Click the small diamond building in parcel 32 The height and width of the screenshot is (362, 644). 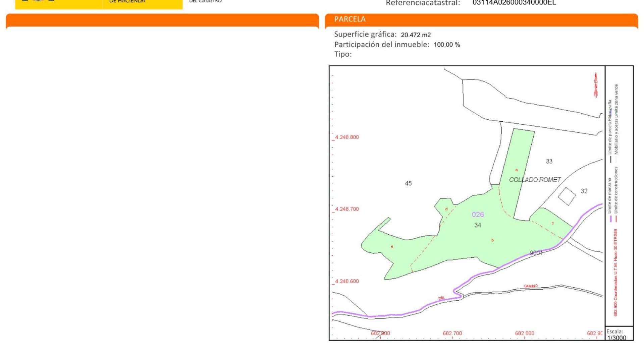click(567, 196)
